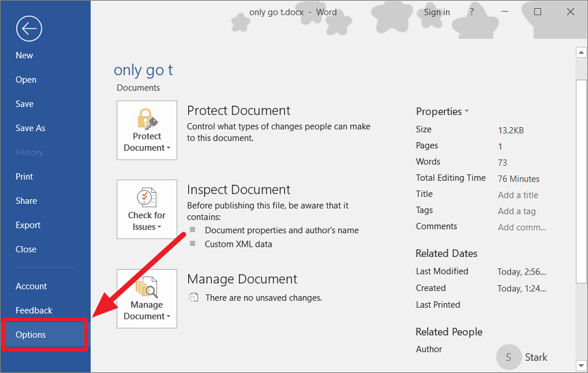Click the vertical scrollbar thumb
This screenshot has width=588, height=373.
coord(581,181)
